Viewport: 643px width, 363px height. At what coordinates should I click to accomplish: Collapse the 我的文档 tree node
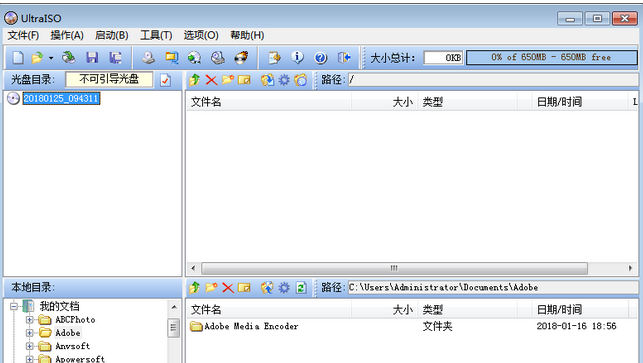point(14,306)
